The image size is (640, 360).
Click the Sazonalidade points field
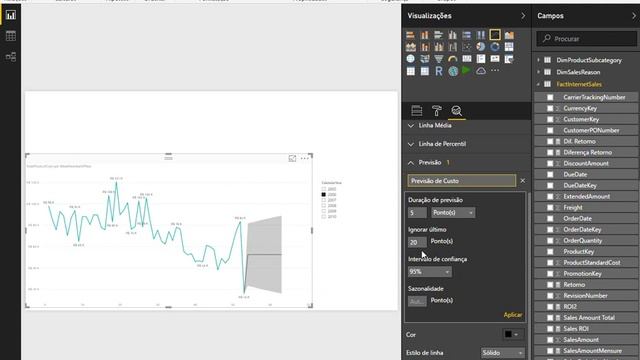pos(417,301)
